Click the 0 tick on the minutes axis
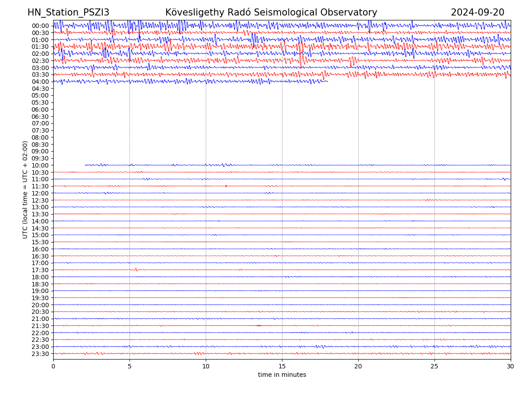This screenshot has width=532, height=399. pos(53,366)
